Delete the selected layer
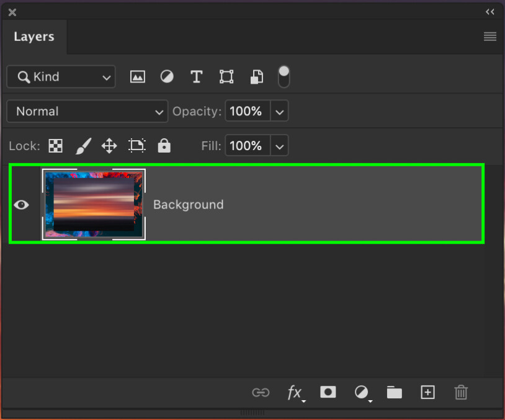 [x=460, y=392]
